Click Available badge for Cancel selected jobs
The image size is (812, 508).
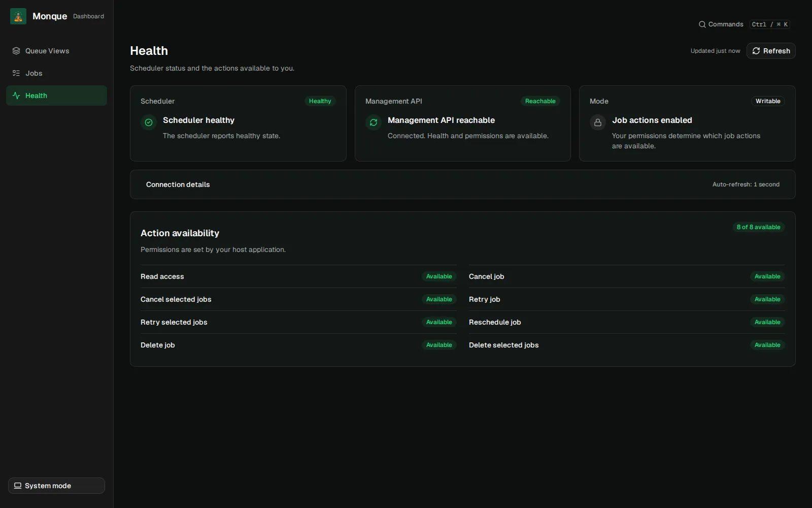(x=439, y=299)
